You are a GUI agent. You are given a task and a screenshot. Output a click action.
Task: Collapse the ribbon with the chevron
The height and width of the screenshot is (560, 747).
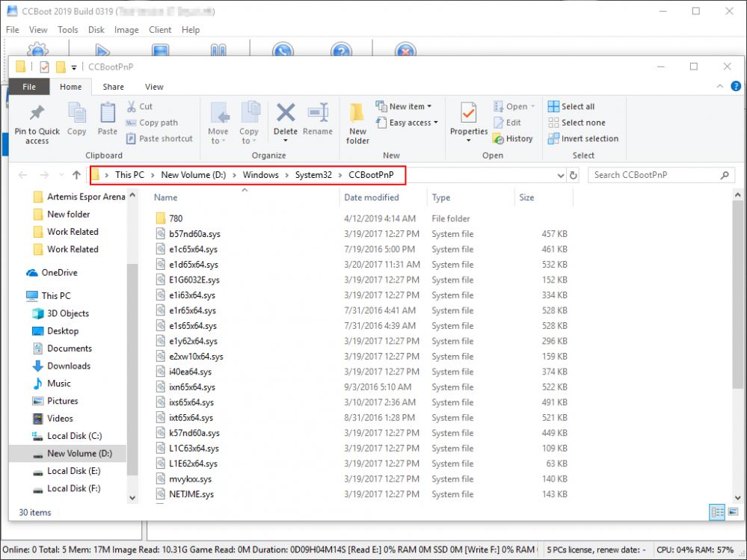tap(720, 86)
